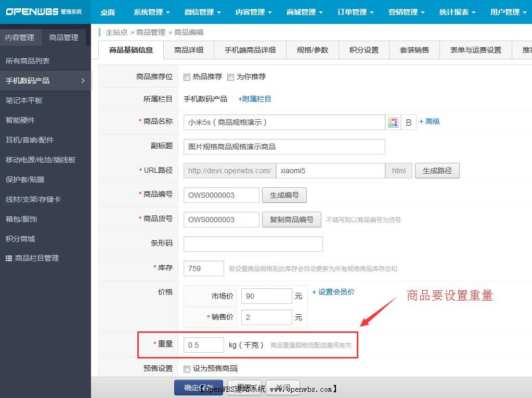Click inside the 条形码 input field
Viewport: 532px width, 398px height.
click(x=253, y=243)
